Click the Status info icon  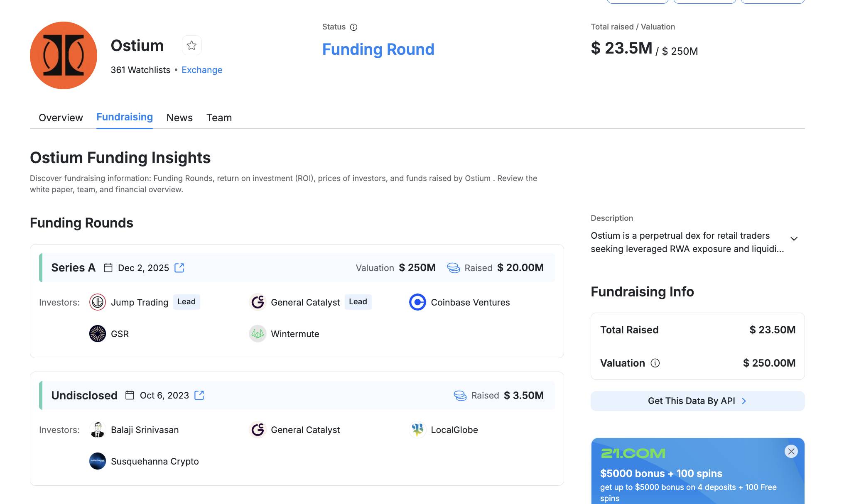tap(353, 27)
